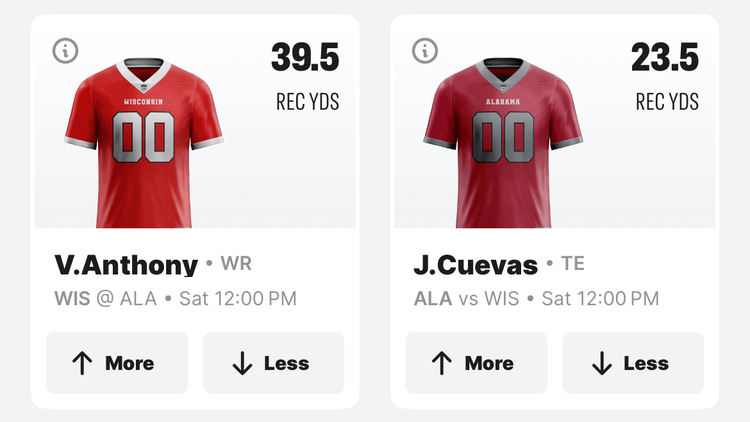Pick Less for V.Anthony receiving yards
750x422 pixels.
[273, 363]
